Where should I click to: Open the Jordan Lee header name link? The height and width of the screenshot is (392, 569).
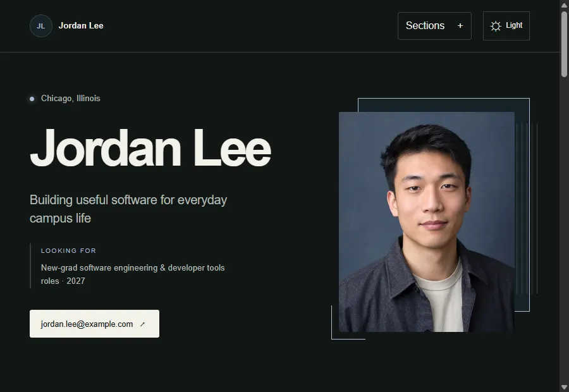[x=81, y=26]
